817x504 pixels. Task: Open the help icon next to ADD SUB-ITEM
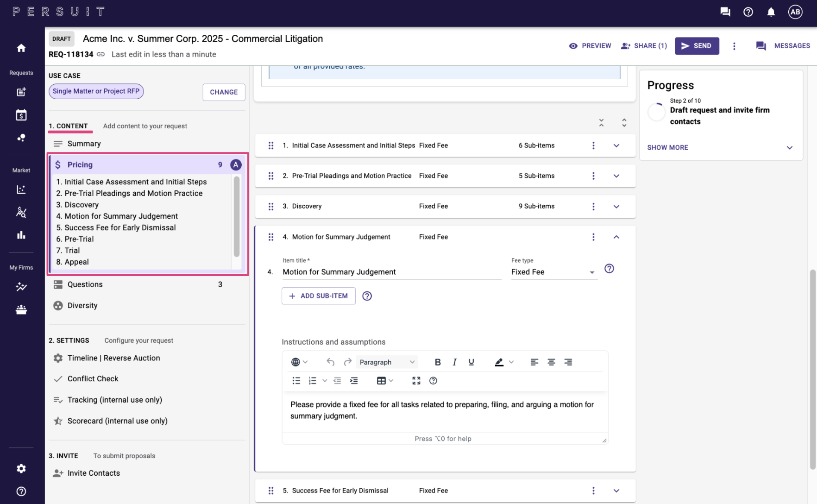tap(367, 296)
